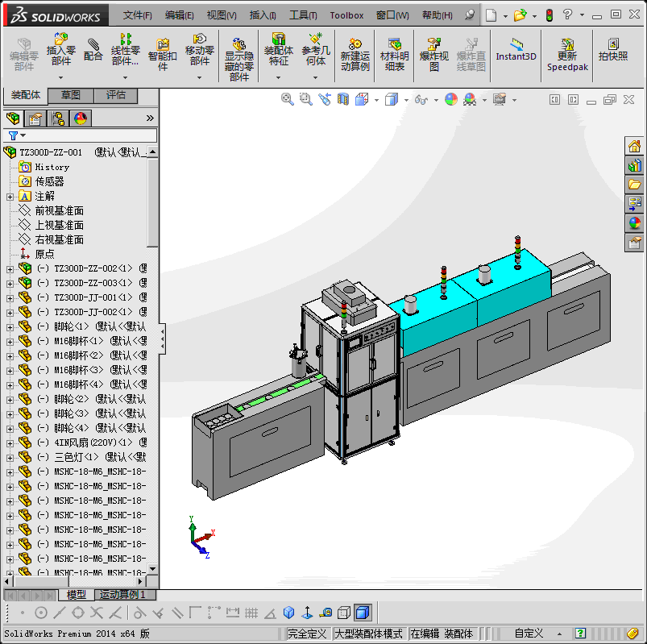Click Previous View icon in view toolbar
The width and height of the screenshot is (647, 644).
(325, 99)
